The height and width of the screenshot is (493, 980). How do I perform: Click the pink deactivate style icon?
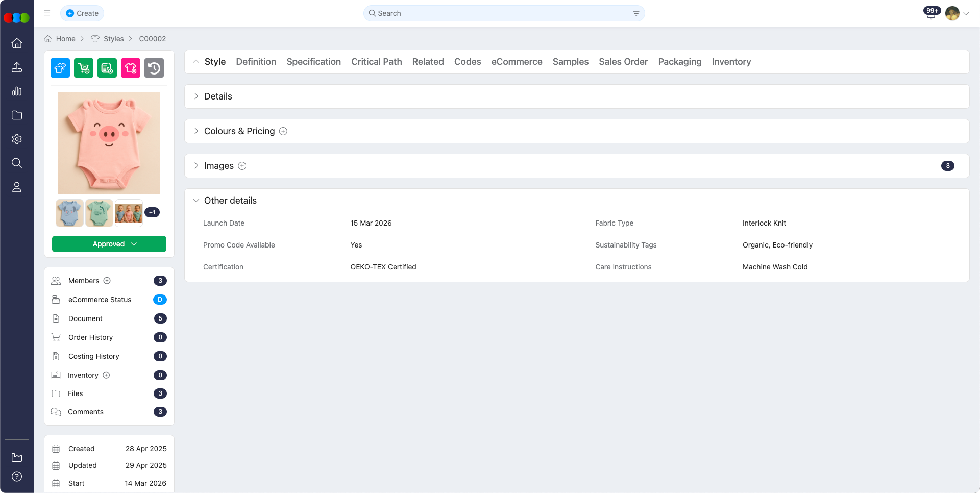130,67
